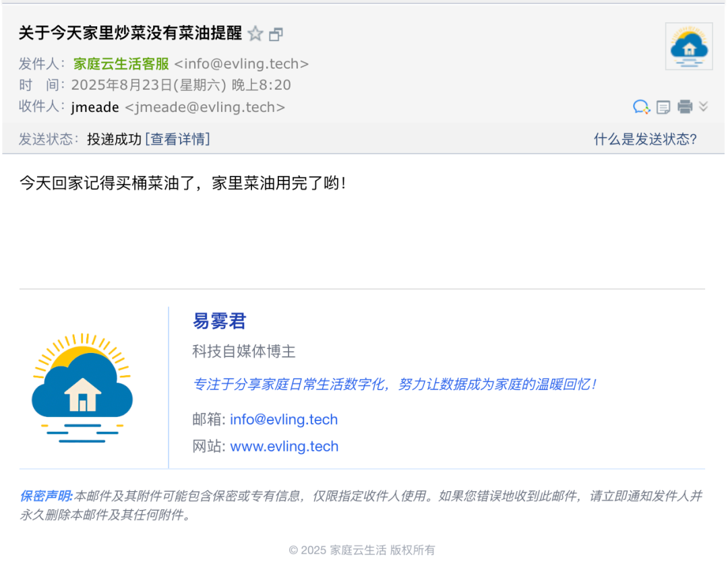
Task: Click the date 2025年8月23日(星期六) 晚上8:20
Action: (181, 85)
